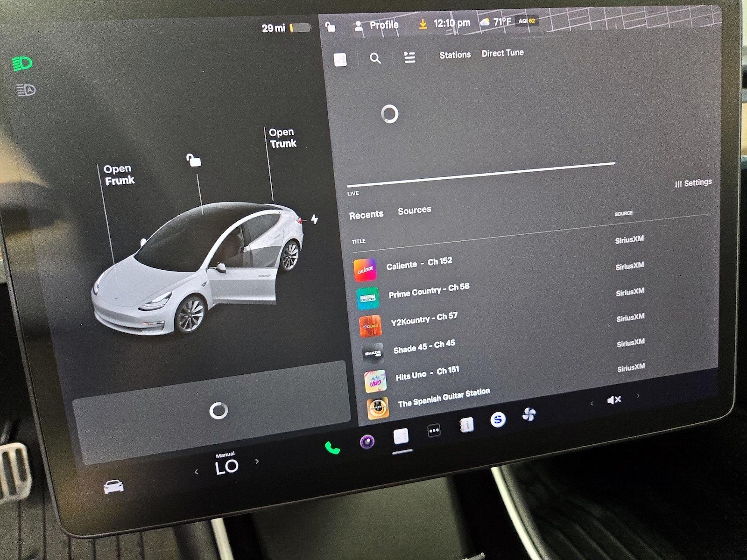Open audio Settings equalizer
Viewport: 747px width, 560px height.
pyautogui.click(x=693, y=183)
